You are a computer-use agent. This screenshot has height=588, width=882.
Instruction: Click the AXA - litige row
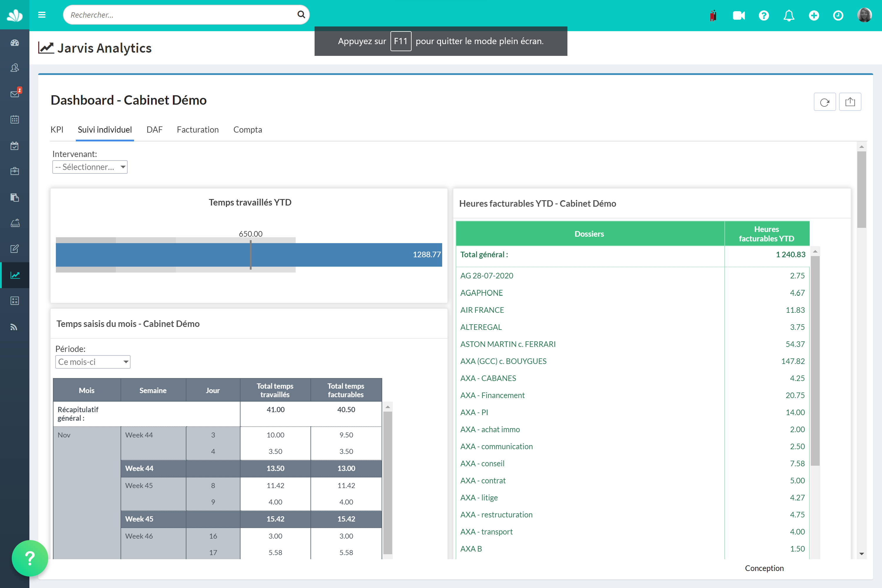[x=633, y=498]
